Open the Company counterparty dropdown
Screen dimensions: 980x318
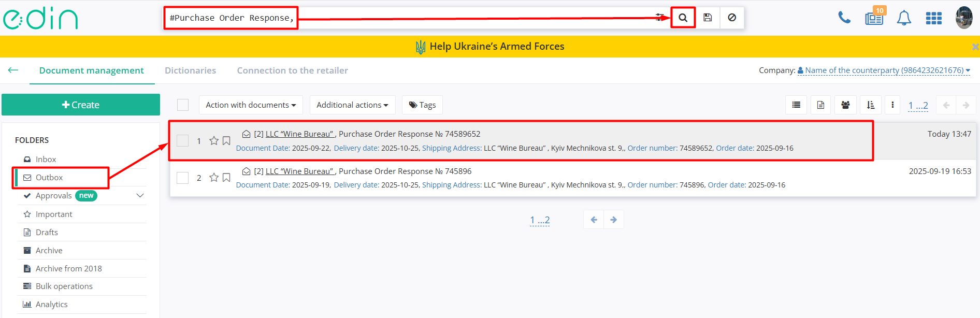[x=884, y=70]
